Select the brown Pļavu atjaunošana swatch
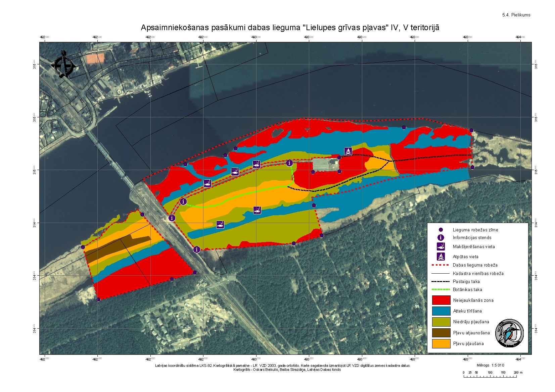 (441, 333)
